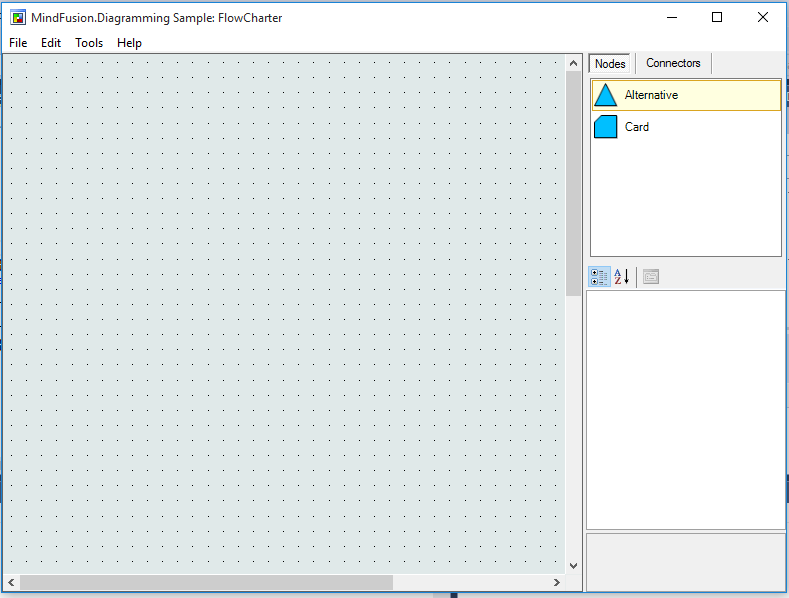The image size is (789, 598).
Task: Click horizontal scrollbar left arrow
Action: 11,582
